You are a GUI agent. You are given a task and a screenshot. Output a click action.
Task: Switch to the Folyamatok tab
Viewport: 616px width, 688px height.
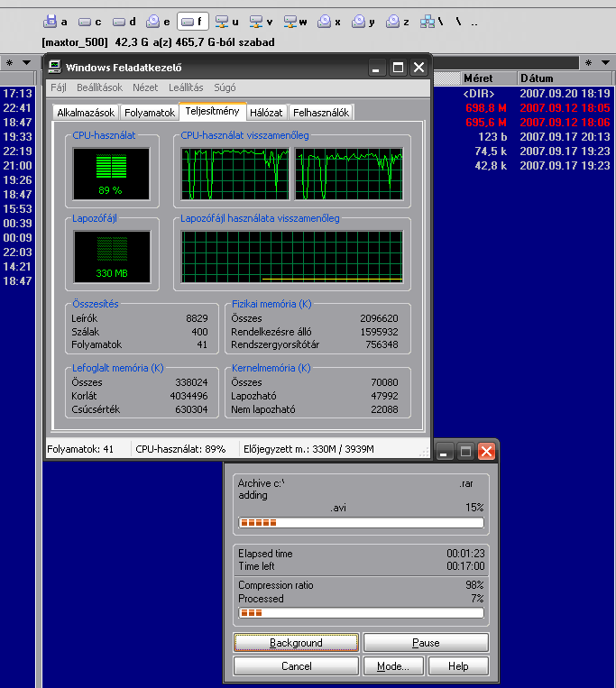(x=150, y=113)
